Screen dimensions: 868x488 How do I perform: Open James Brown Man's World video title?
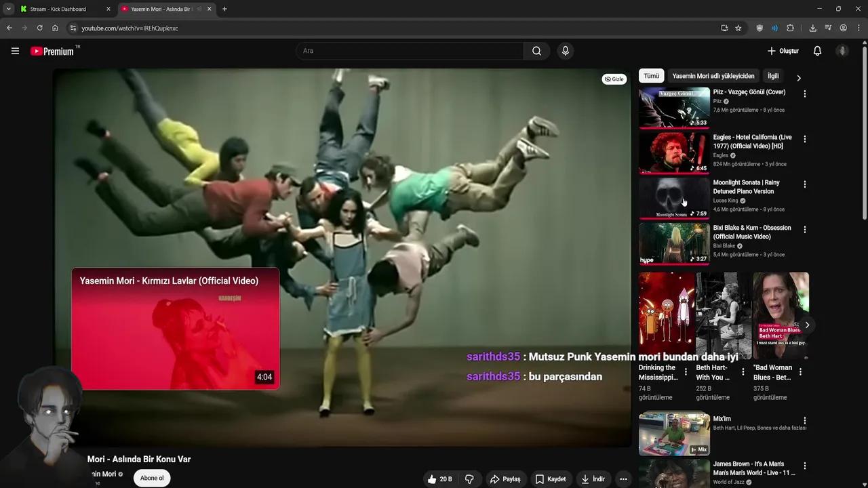click(x=754, y=468)
